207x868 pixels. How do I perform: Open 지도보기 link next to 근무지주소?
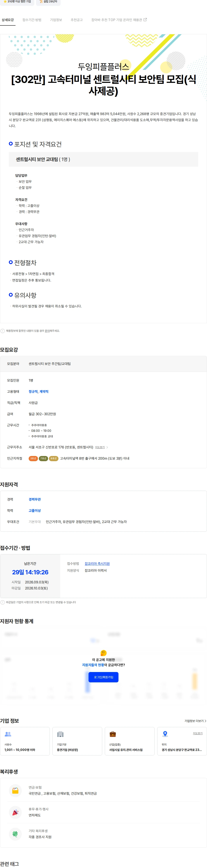click(x=100, y=447)
